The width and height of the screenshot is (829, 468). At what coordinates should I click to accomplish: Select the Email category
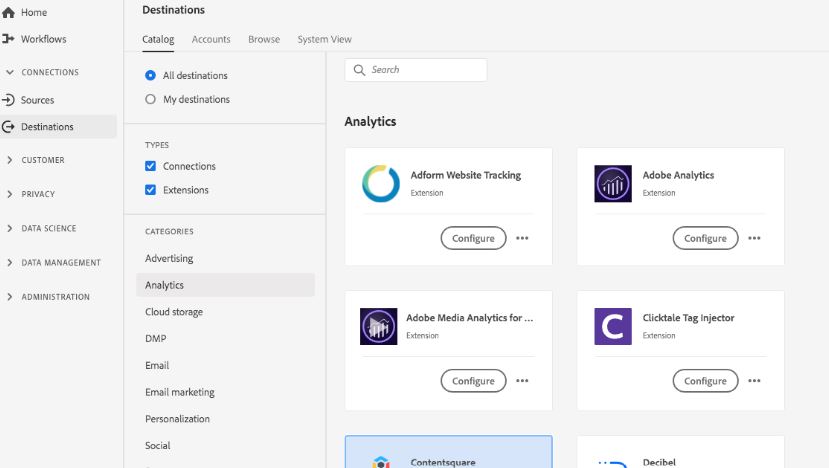(x=226, y=365)
